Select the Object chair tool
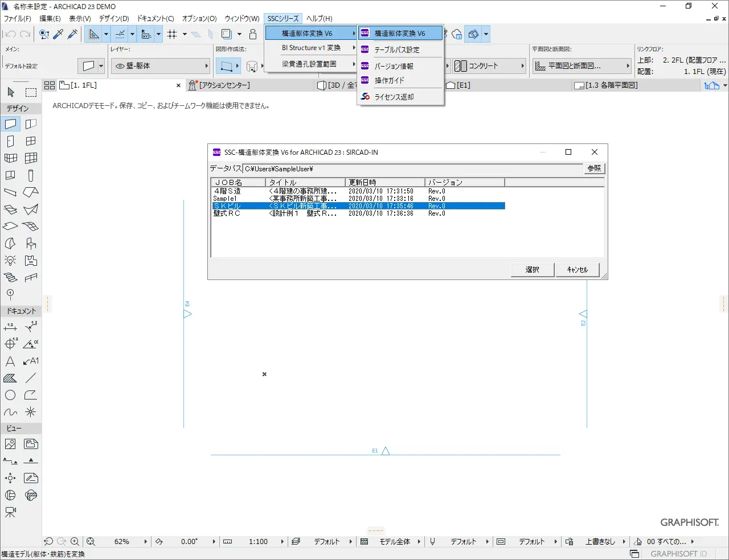Image resolution: width=729 pixels, height=560 pixels. 31,244
